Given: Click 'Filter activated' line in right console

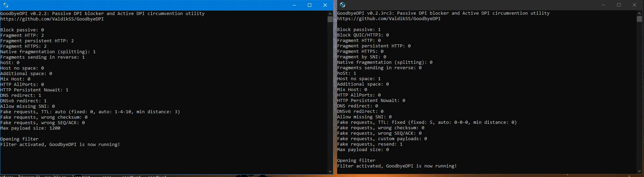Looking at the screenshot, I should point(397,166).
